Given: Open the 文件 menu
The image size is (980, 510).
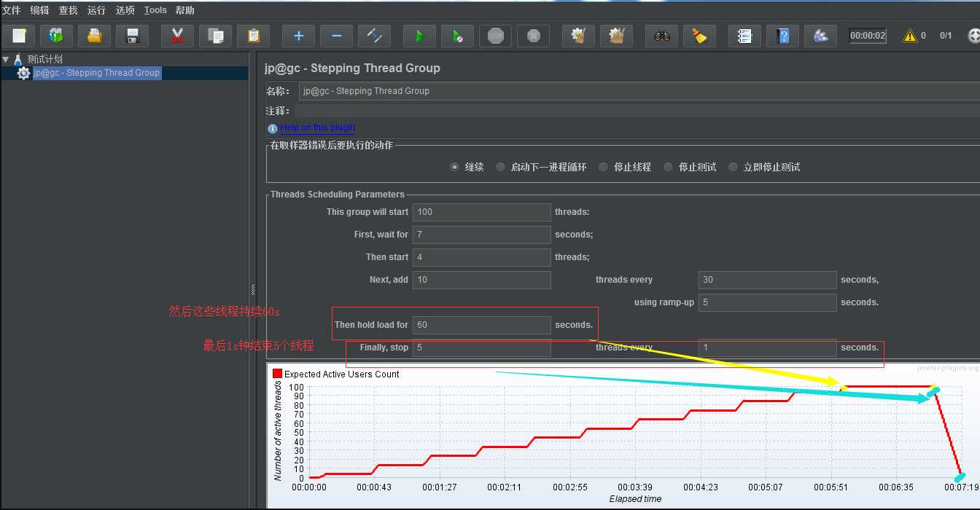Looking at the screenshot, I should tap(11, 10).
